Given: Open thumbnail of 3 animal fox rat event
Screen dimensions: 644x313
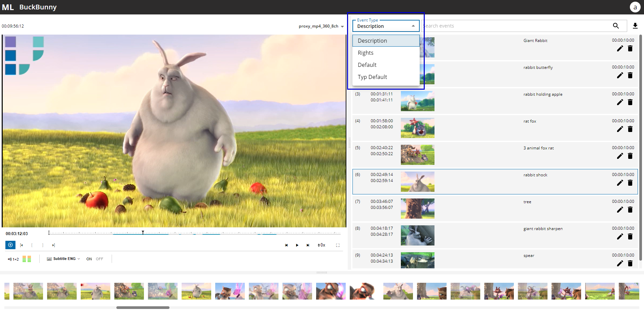Looking at the screenshot, I should pos(418,155).
